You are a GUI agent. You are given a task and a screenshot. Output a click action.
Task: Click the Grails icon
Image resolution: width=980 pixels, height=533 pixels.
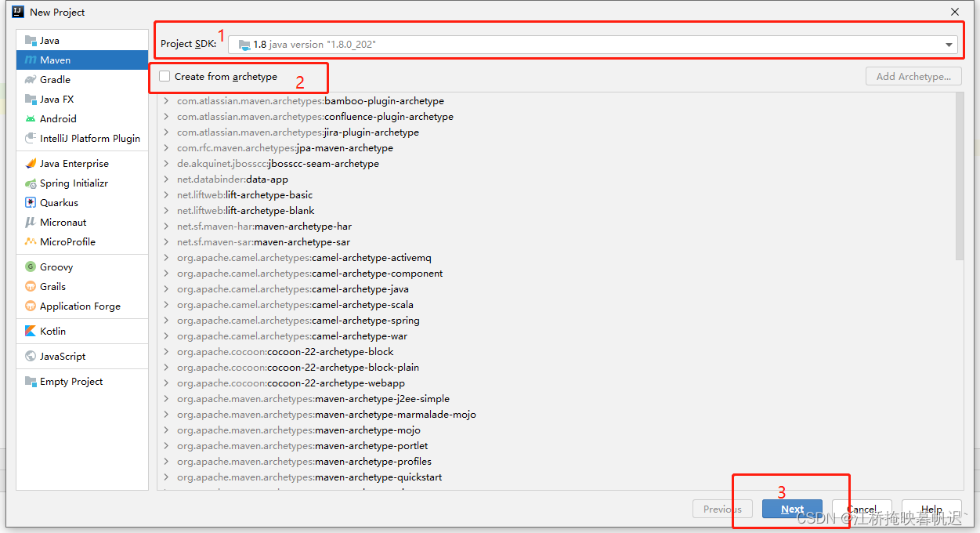[x=31, y=287]
